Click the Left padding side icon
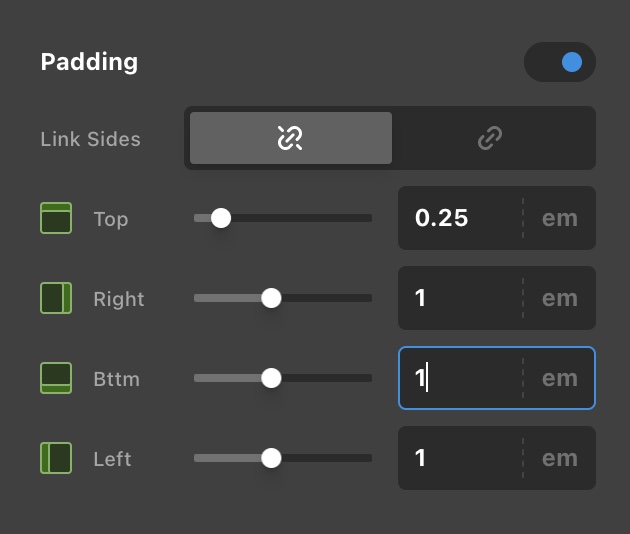Viewport: 630px width, 534px height. [x=56, y=458]
